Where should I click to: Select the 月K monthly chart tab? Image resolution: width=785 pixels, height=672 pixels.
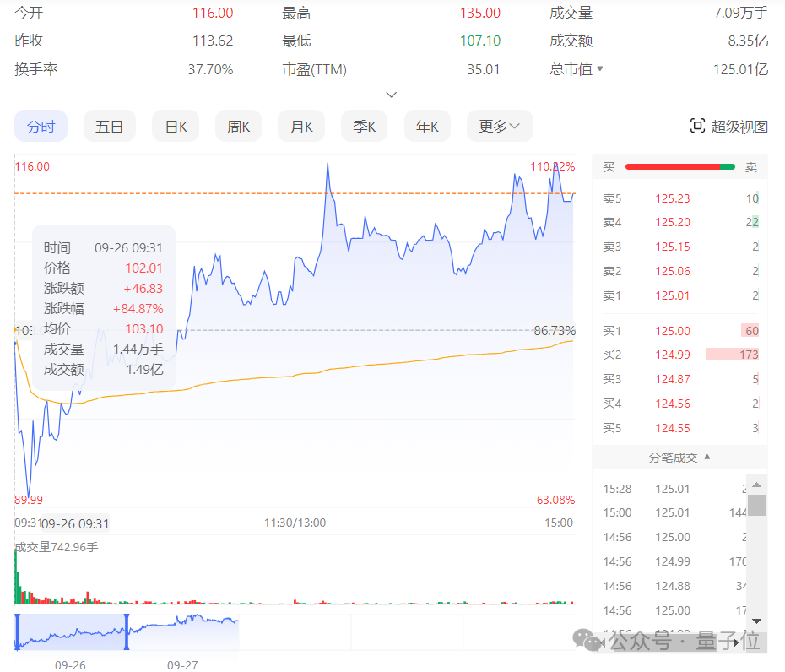(301, 127)
